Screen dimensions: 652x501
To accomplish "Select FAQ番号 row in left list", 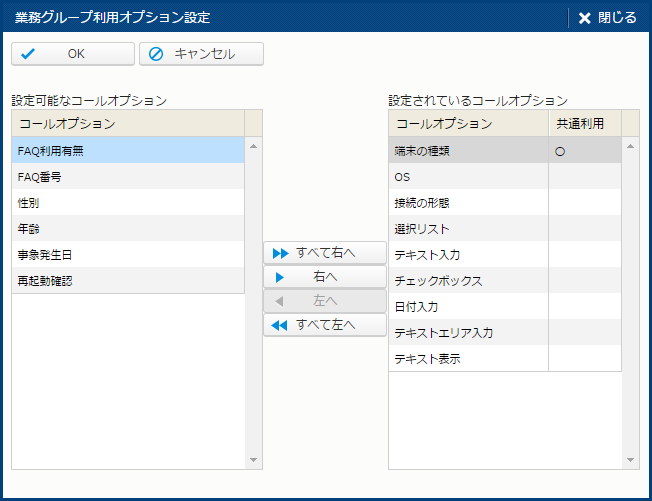I will (x=128, y=176).
